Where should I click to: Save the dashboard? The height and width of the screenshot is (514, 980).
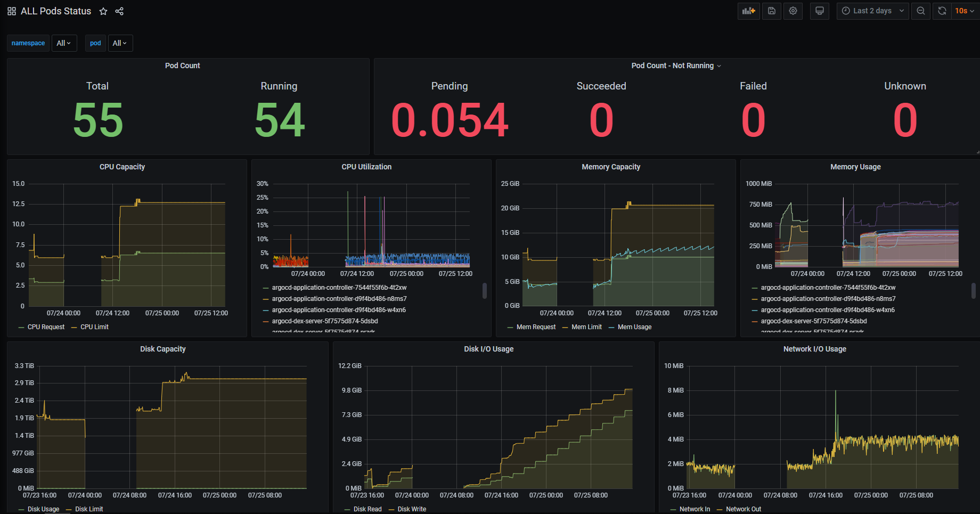click(772, 11)
